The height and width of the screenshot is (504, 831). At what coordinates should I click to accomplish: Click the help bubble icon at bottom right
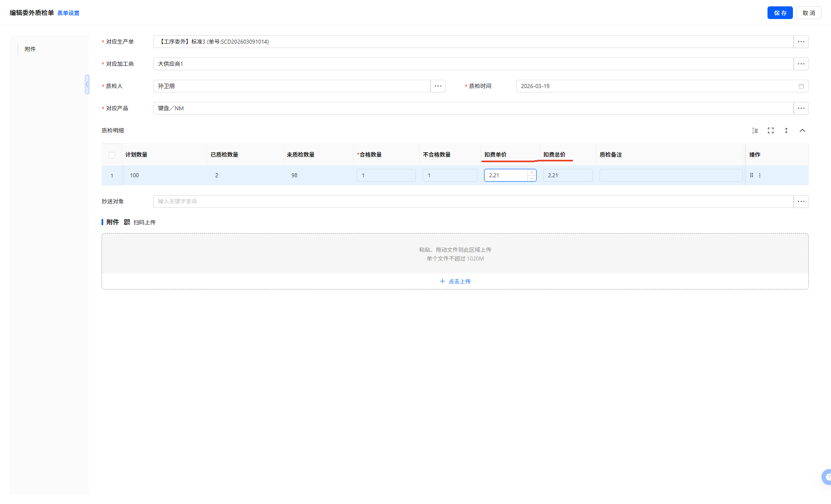(x=827, y=477)
